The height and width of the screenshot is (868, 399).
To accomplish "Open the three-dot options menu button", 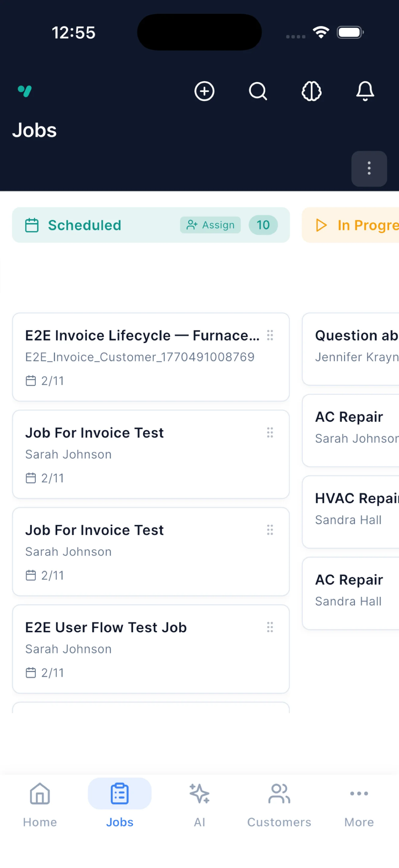I will click(x=369, y=169).
